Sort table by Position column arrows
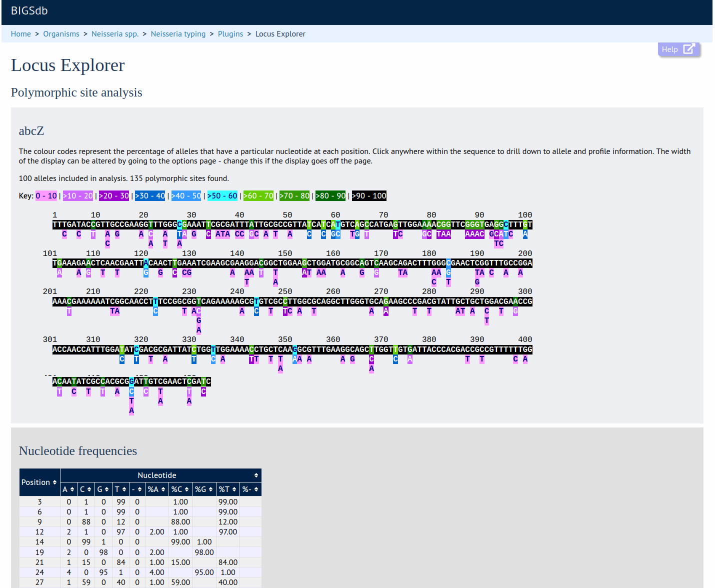 coord(54,482)
